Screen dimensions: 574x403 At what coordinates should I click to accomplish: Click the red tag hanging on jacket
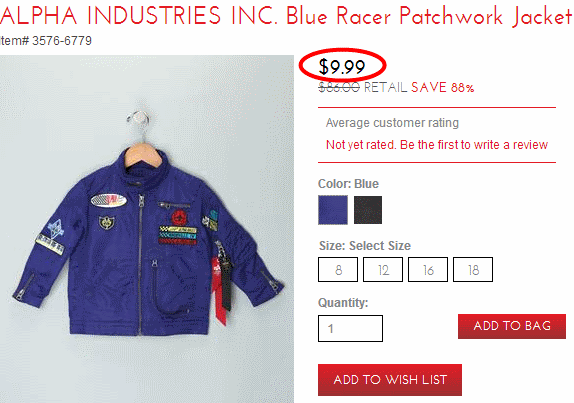(x=220, y=289)
